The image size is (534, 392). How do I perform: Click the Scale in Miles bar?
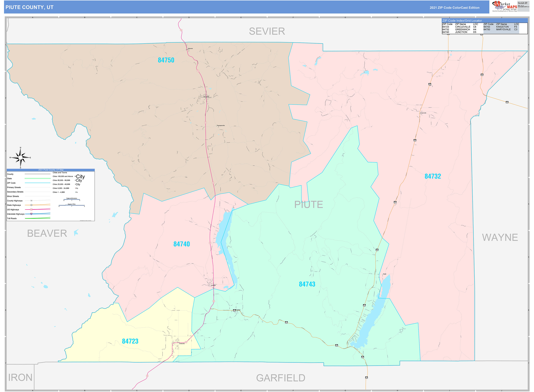coord(72,205)
